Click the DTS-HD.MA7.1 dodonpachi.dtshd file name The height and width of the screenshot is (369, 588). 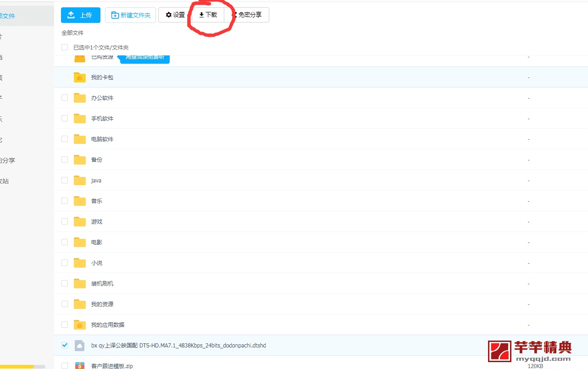(x=178, y=346)
